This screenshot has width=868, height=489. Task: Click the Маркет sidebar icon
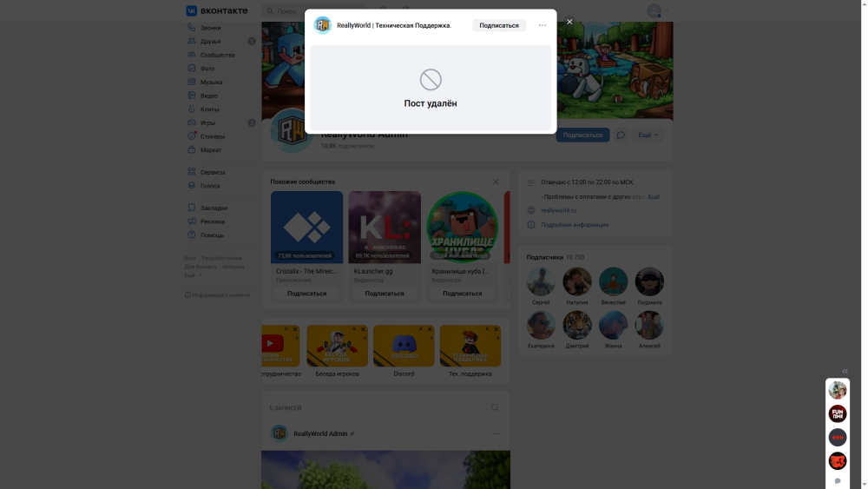coord(192,149)
